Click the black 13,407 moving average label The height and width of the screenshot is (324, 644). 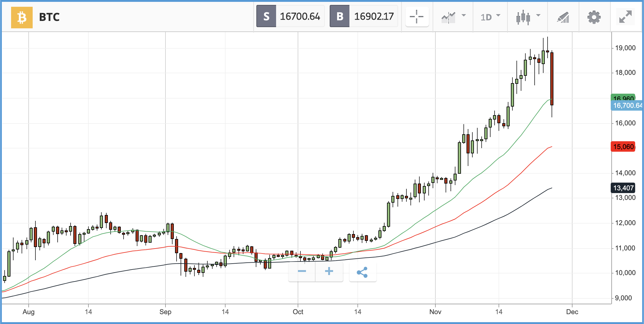click(x=623, y=188)
